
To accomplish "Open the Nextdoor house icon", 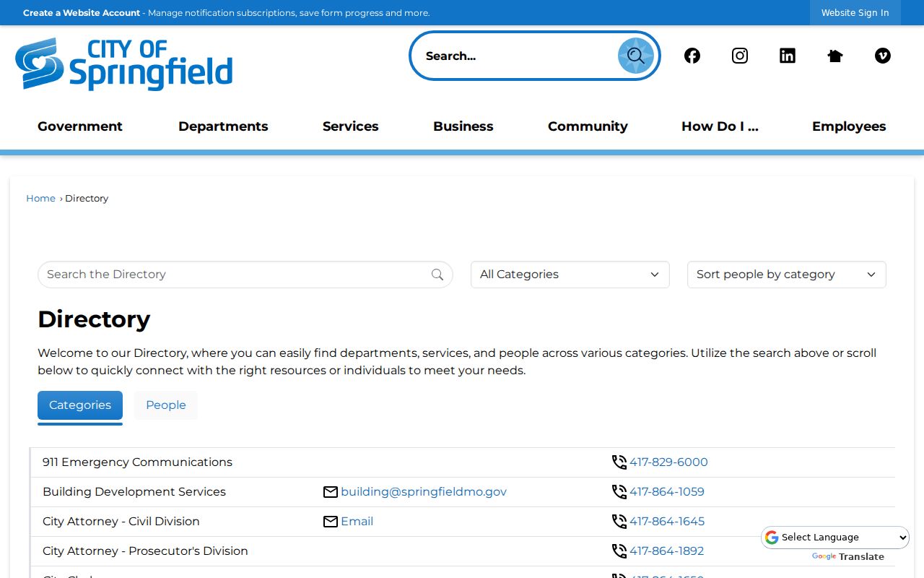I will 835,56.
